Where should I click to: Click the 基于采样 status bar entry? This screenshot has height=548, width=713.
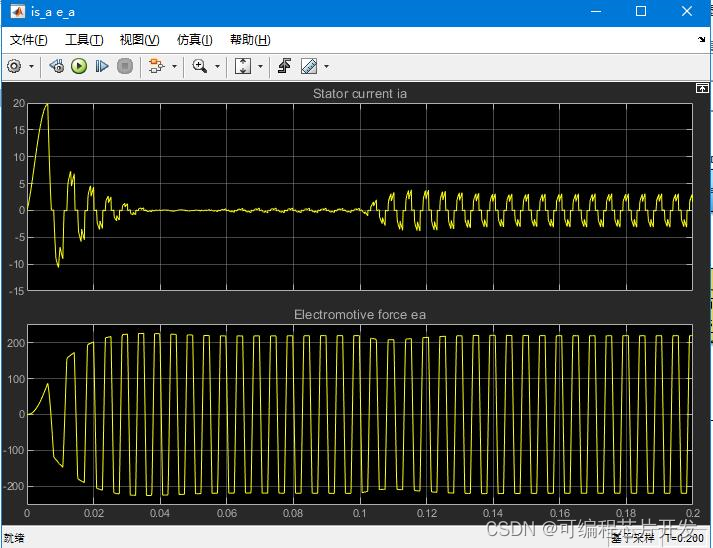point(633,538)
